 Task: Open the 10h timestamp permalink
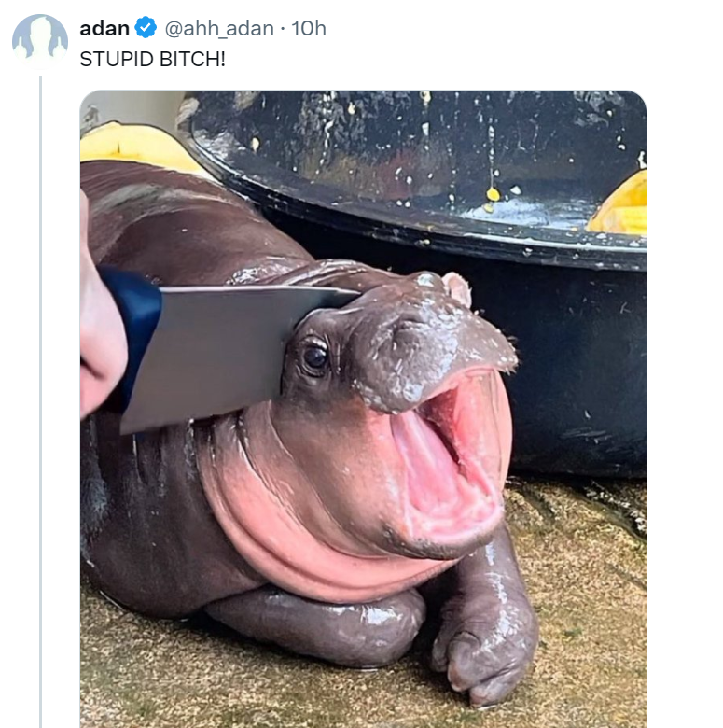point(309,28)
